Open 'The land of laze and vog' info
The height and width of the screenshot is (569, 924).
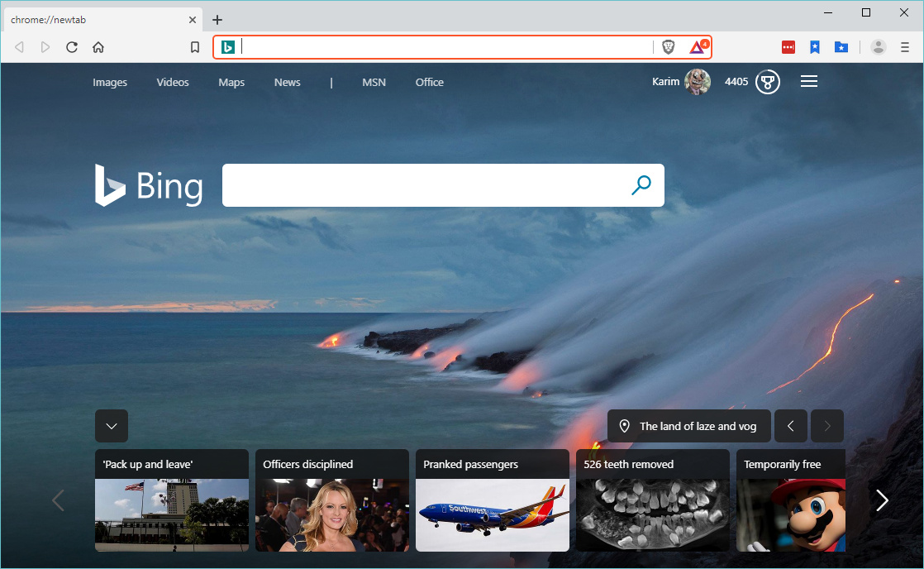[x=689, y=426]
